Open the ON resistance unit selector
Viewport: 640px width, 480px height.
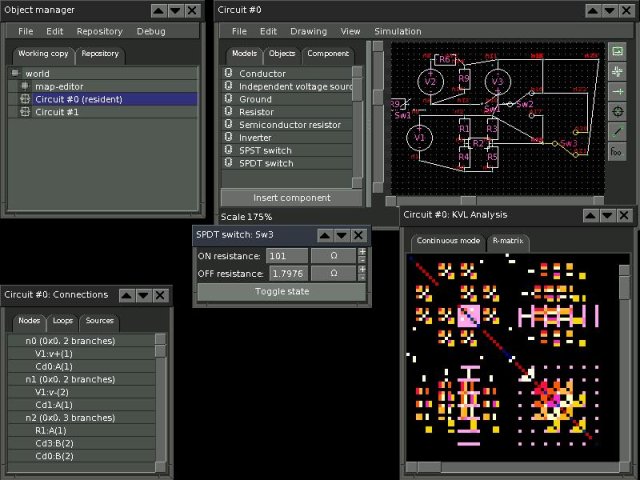[x=333, y=256]
